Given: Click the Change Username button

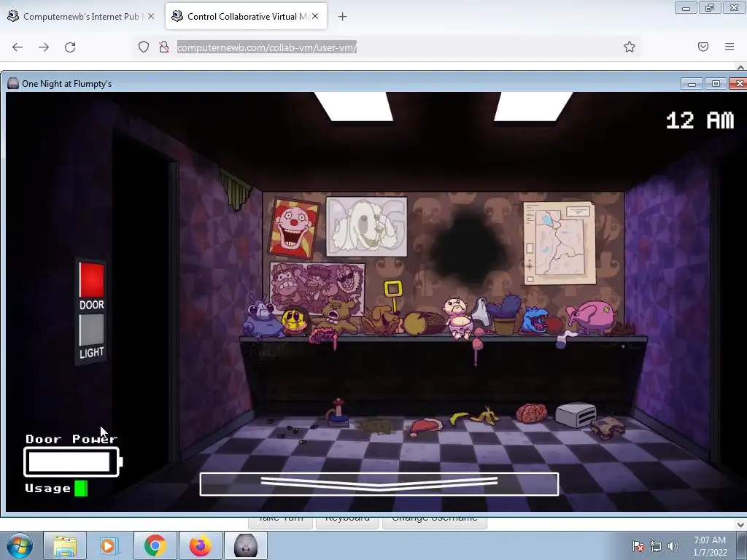Looking at the screenshot, I should click(435, 521).
